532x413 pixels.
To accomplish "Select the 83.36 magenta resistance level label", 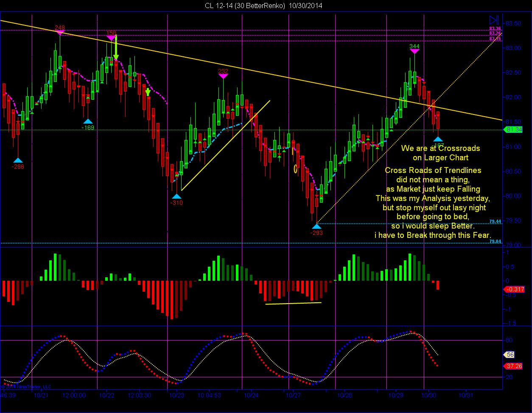I will pyautogui.click(x=495, y=28).
